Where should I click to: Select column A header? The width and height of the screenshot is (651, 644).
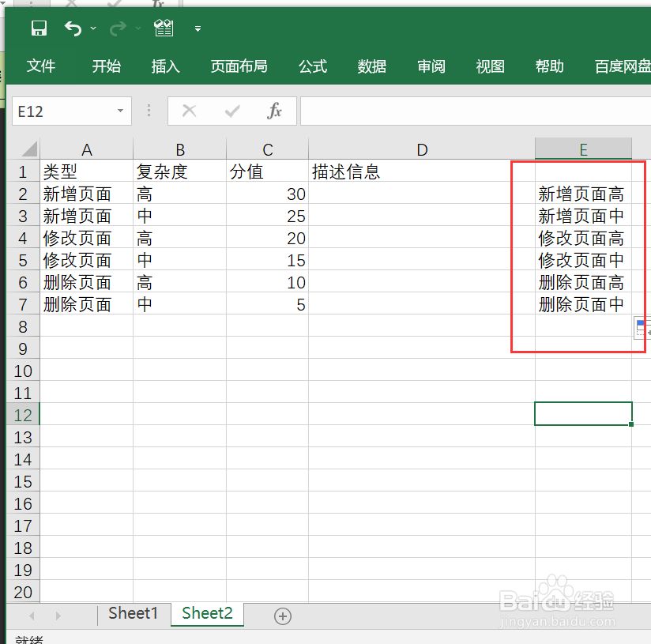pos(86,149)
